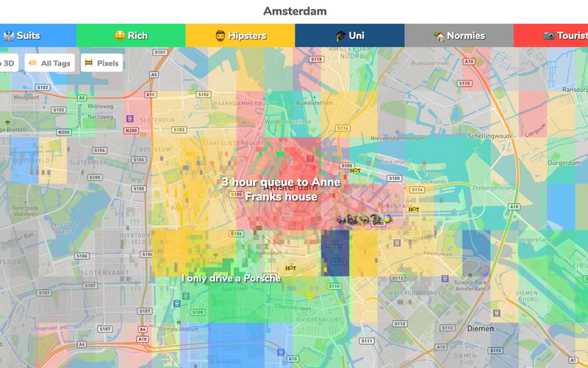Click the S112 road shield
The image size is (588, 368).
click(x=400, y=324)
